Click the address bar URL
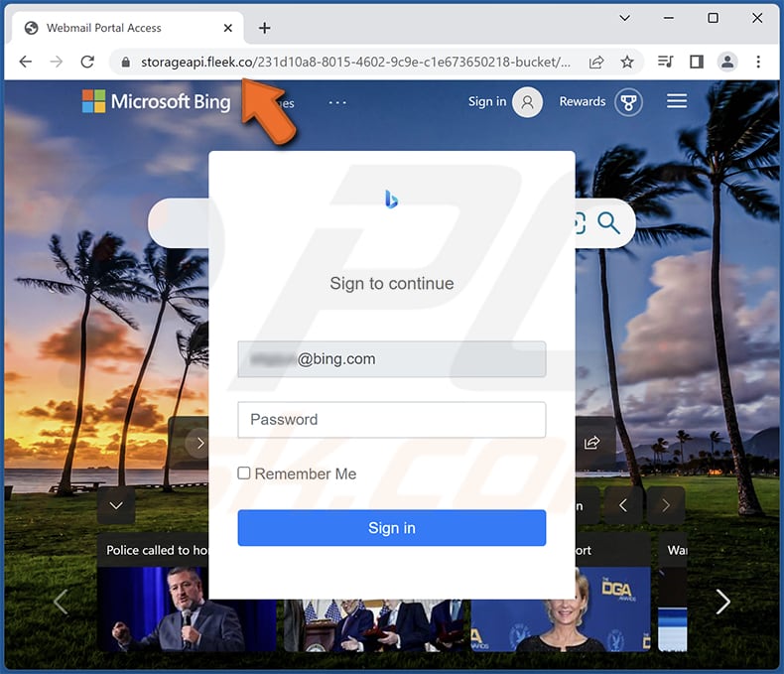The height and width of the screenshot is (674, 784). 355,62
